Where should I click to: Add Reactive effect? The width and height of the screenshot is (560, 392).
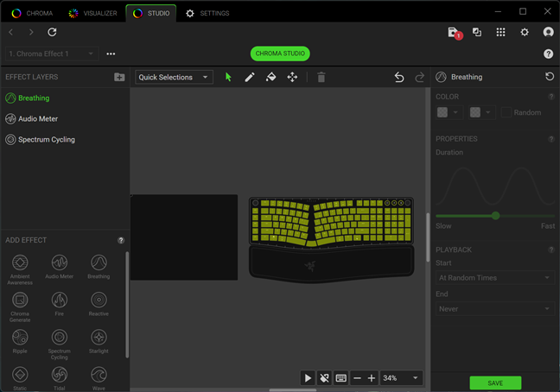point(99,304)
